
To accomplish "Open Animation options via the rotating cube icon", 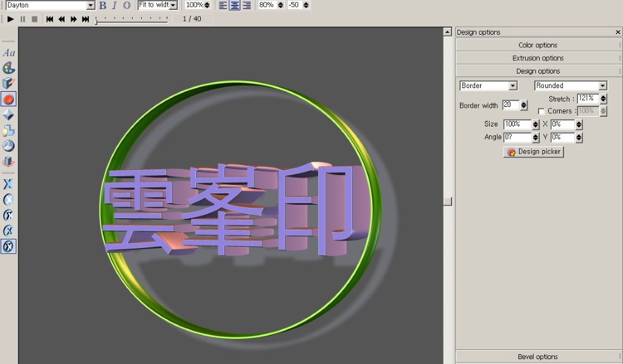I will [9, 162].
